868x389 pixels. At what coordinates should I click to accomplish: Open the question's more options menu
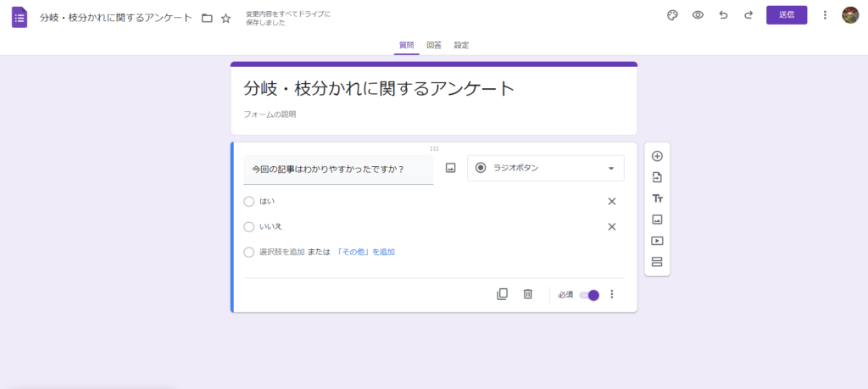coord(612,294)
